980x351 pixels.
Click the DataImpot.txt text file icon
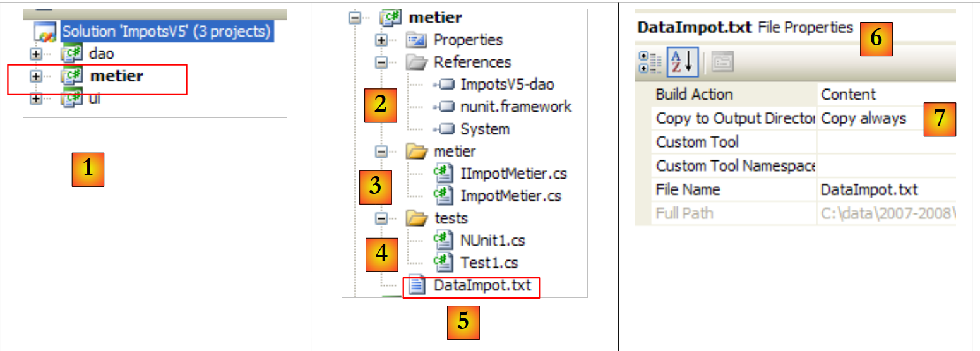(417, 285)
